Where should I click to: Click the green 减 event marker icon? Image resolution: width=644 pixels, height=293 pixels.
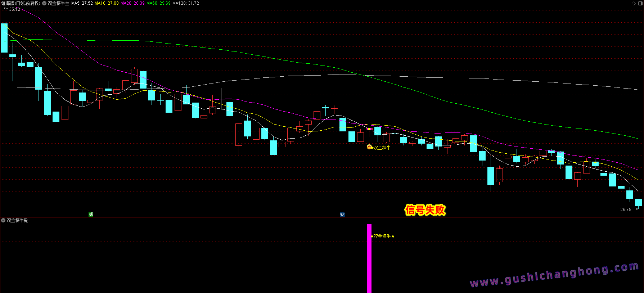(91, 214)
